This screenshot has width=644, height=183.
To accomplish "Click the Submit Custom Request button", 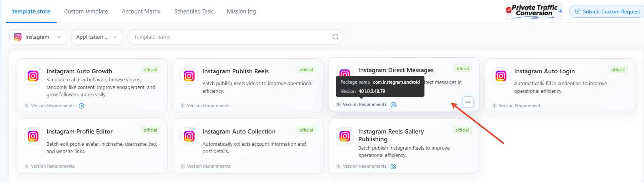I will [607, 12].
